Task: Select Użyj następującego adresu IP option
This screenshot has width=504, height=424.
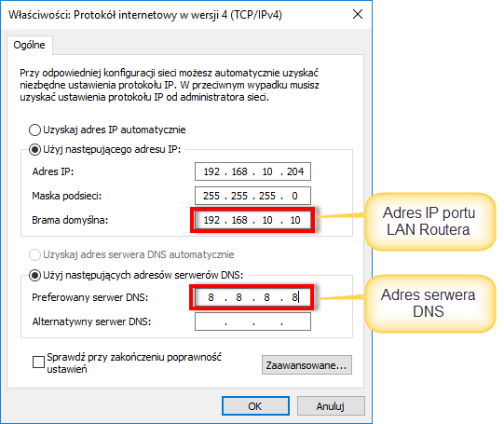Action: click(x=34, y=149)
